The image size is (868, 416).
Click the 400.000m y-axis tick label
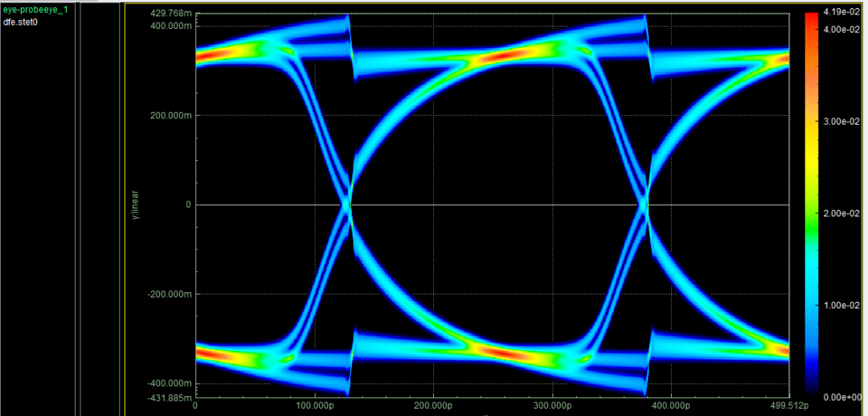[x=172, y=26]
